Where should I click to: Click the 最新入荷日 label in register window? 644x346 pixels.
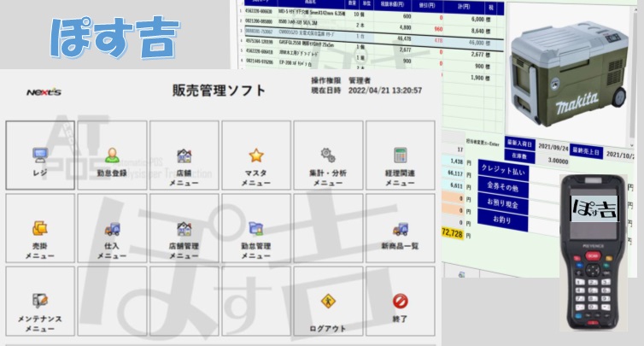519,144
